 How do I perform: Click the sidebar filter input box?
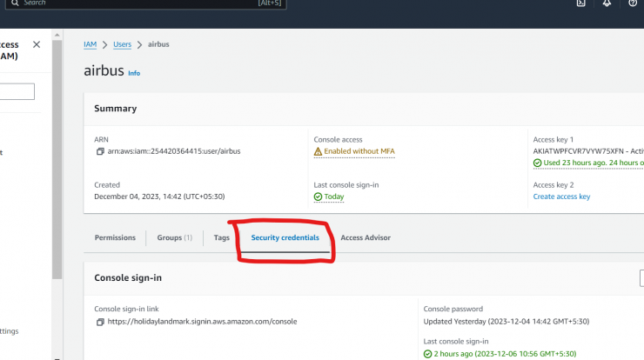[x=17, y=91]
